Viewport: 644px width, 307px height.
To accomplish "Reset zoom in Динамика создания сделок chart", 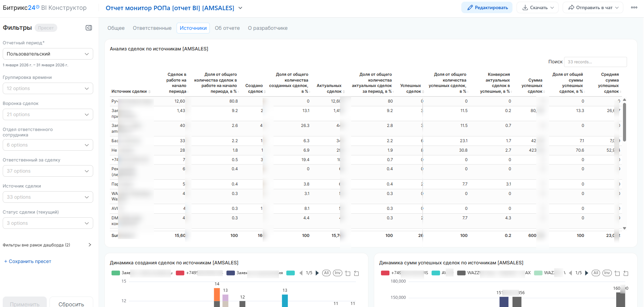I will [x=356, y=273].
